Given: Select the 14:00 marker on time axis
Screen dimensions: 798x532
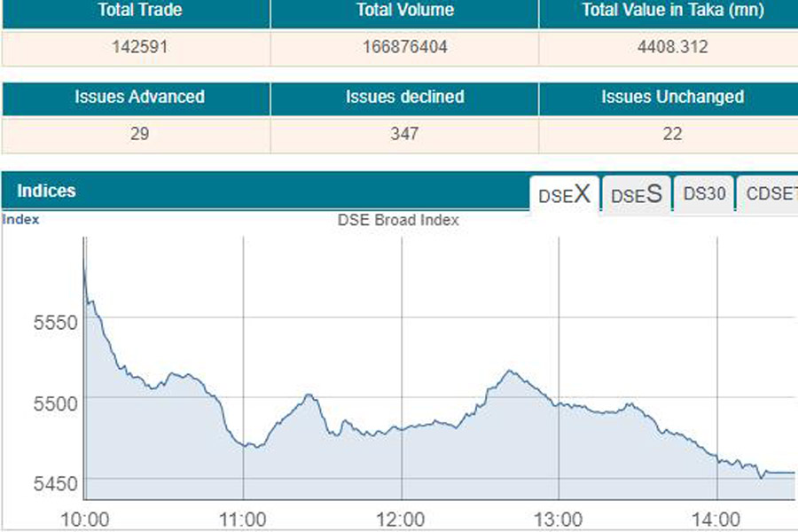Looking at the screenshot, I should [x=716, y=519].
